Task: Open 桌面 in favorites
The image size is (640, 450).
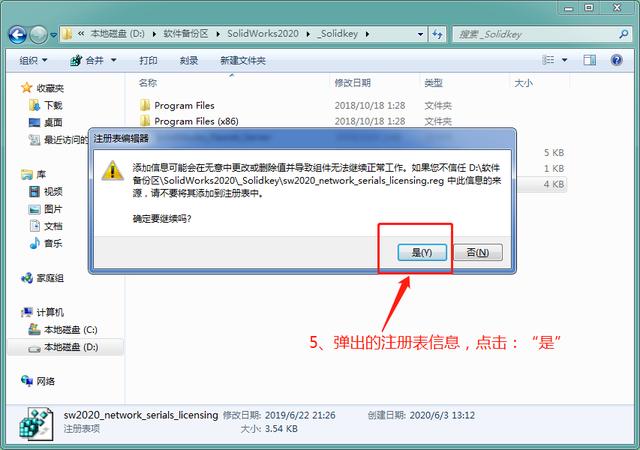Action: coord(53,123)
